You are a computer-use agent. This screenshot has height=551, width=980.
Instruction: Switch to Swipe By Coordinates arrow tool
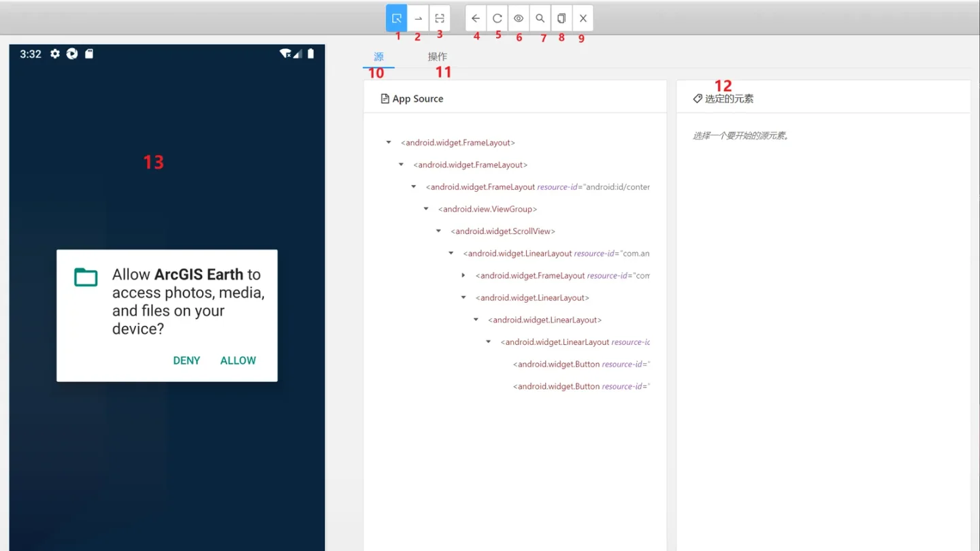coord(418,18)
